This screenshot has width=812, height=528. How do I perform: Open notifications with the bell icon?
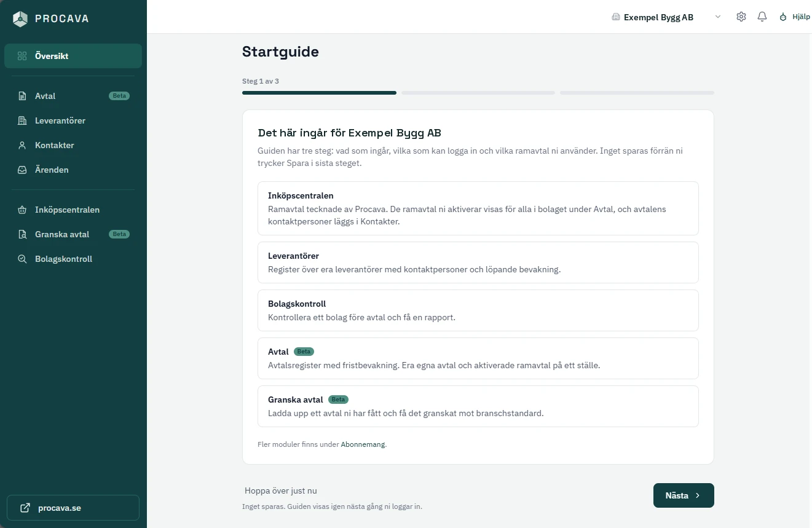click(762, 17)
